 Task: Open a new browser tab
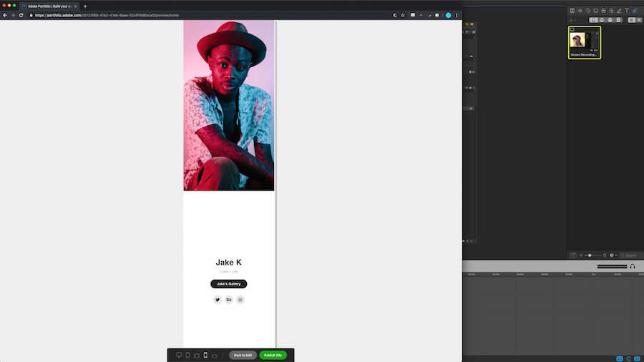(x=85, y=6)
